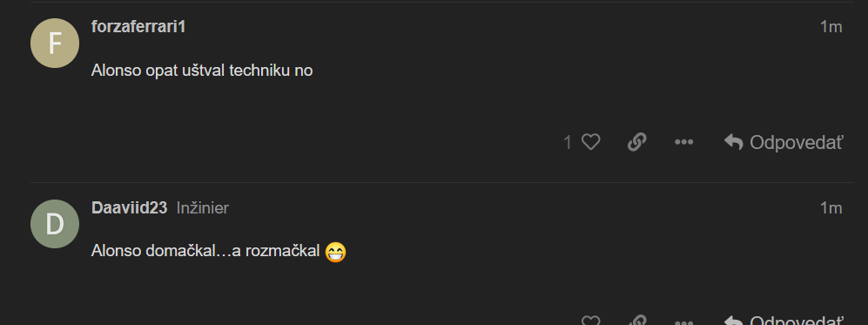Screen dimensions: 868x325
Task: Open the 1m timestamp on Daaviid23's post
Action: click(831, 207)
